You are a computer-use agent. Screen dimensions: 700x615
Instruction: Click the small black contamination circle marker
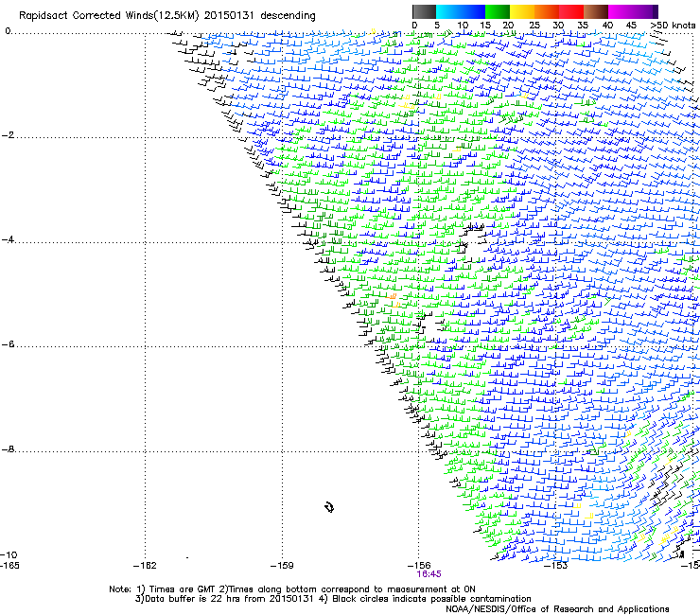pos(329,507)
